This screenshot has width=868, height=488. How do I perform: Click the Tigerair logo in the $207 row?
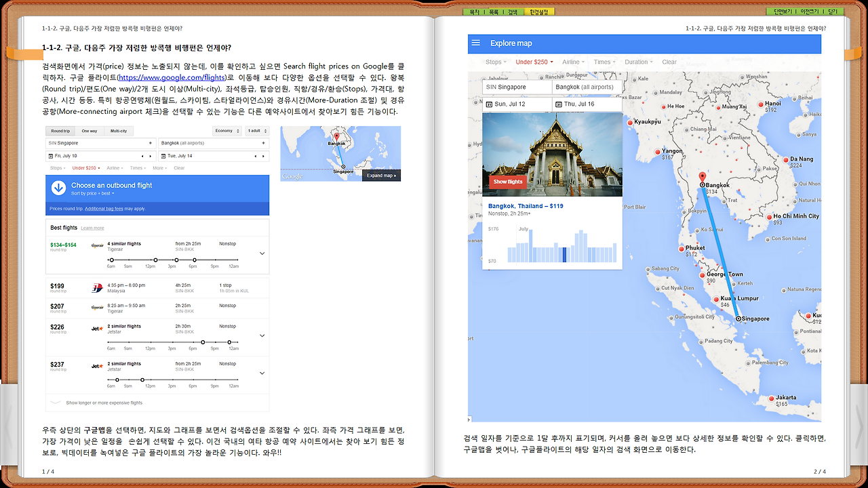(x=97, y=308)
